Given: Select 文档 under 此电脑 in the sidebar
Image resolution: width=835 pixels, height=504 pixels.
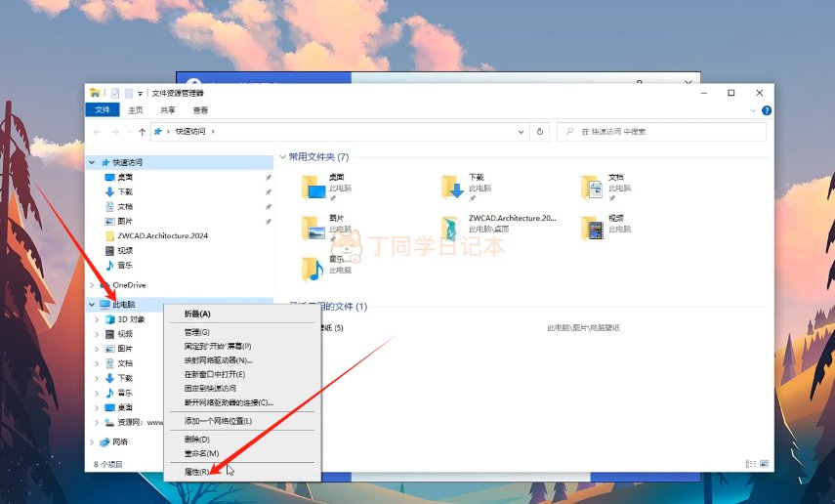Looking at the screenshot, I should (125, 363).
